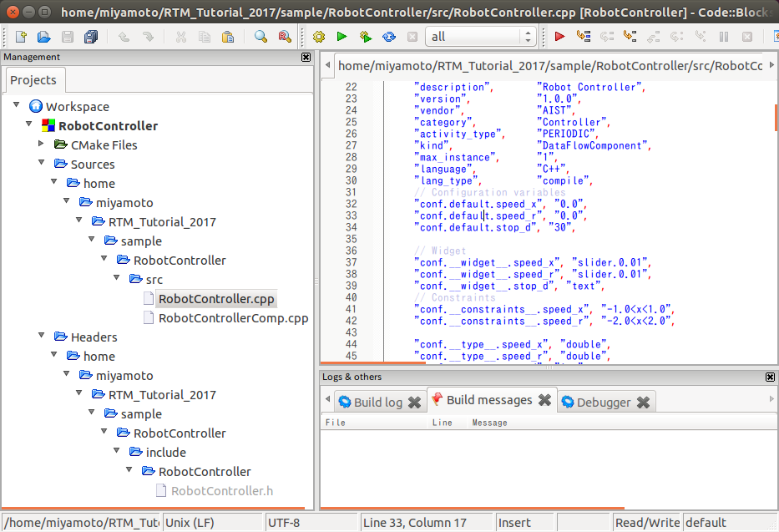Open the build target dropdown 'all'
Viewport: 779px width, 532px height.
[x=481, y=37]
